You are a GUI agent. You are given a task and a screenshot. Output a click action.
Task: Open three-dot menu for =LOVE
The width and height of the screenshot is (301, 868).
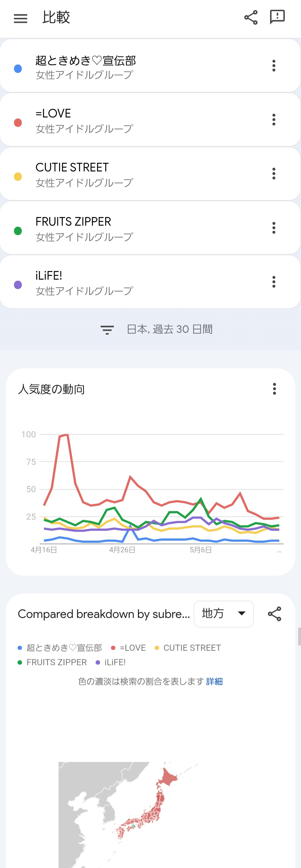pos(274,120)
